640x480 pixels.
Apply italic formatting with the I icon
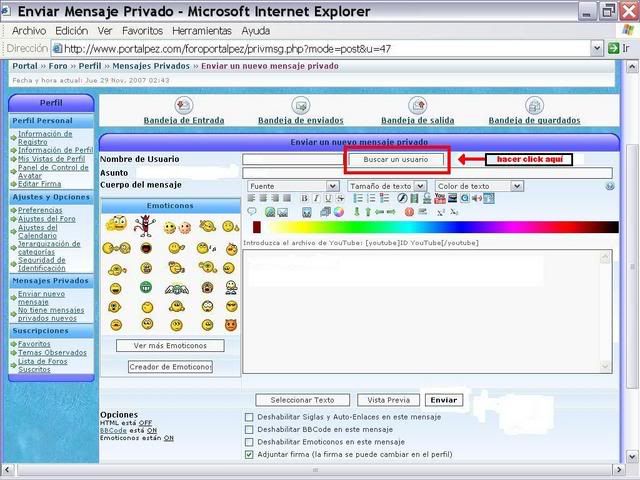pyautogui.click(x=316, y=198)
